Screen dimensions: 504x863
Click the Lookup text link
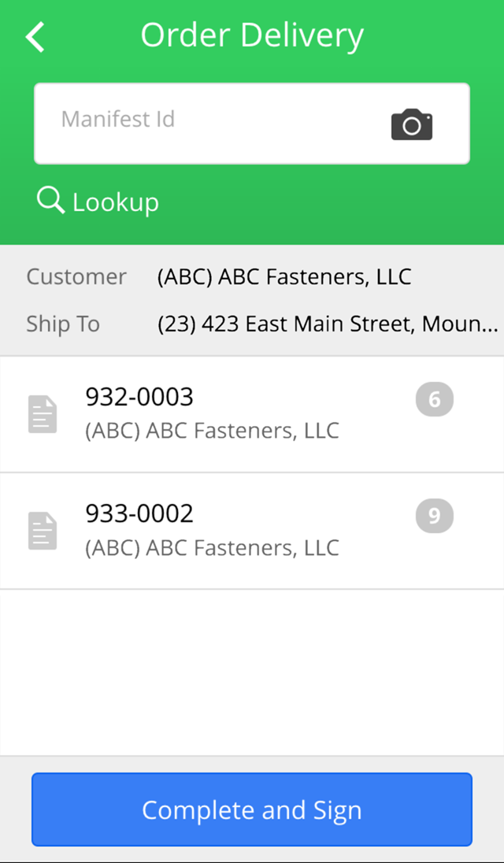pyautogui.click(x=116, y=202)
